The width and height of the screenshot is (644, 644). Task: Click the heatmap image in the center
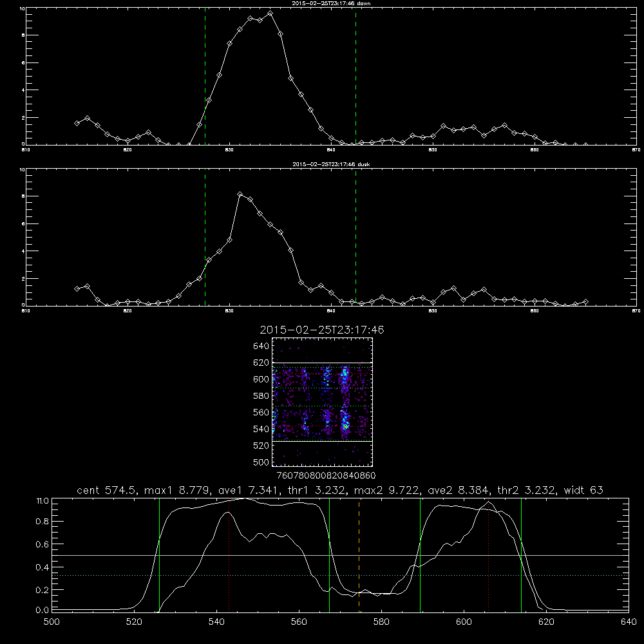tap(322, 402)
